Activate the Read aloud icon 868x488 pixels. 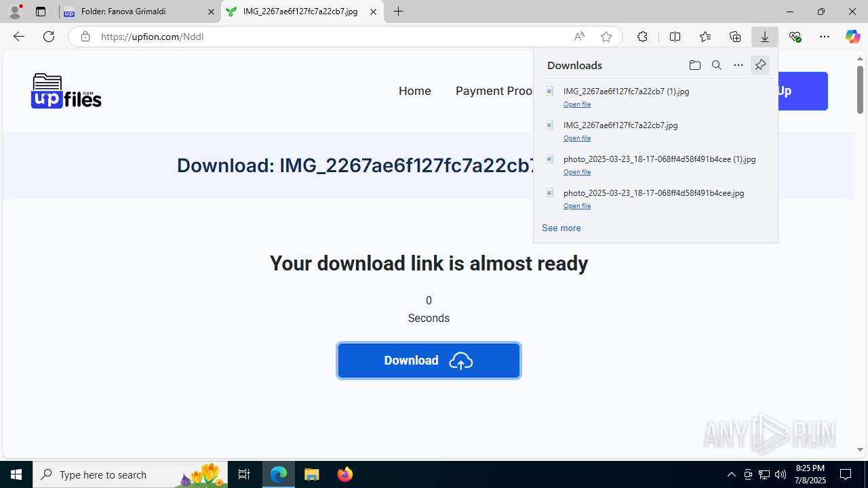[579, 37]
